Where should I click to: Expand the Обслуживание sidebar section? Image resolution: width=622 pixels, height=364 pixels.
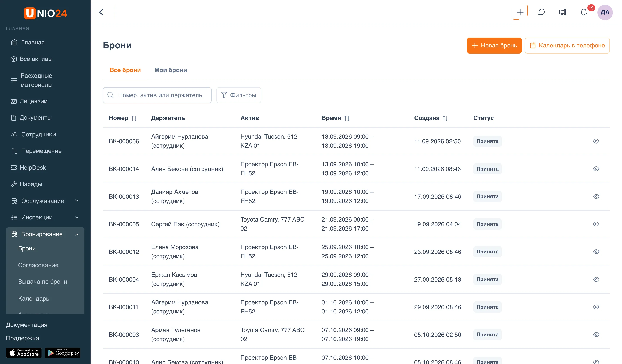coord(45,201)
